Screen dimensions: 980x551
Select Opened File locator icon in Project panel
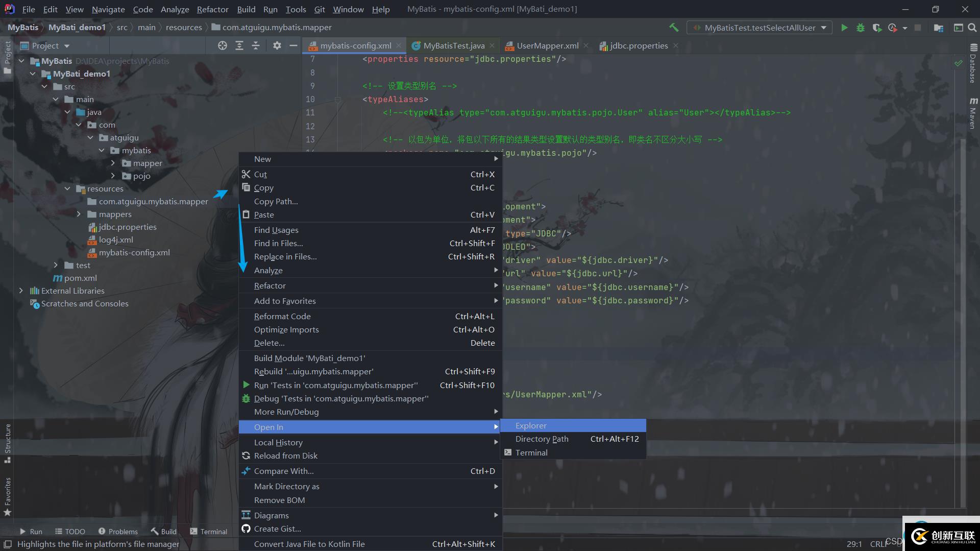tap(223, 45)
